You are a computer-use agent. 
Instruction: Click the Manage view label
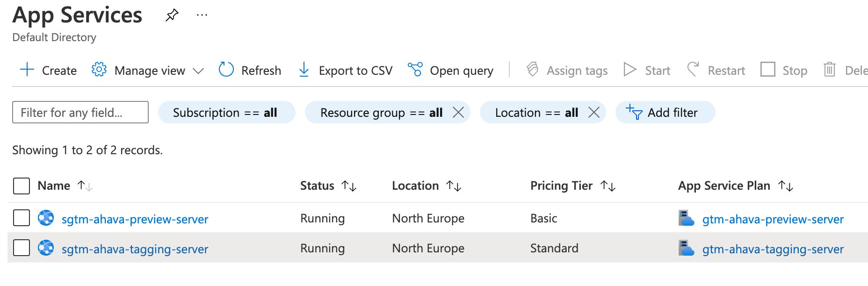[150, 71]
